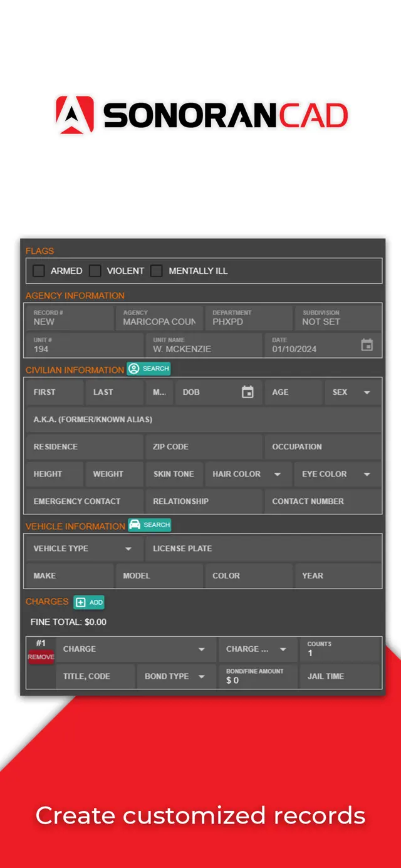401x868 pixels.
Task: Toggle the MENTALLY ILL checkbox
Action: 156,271
